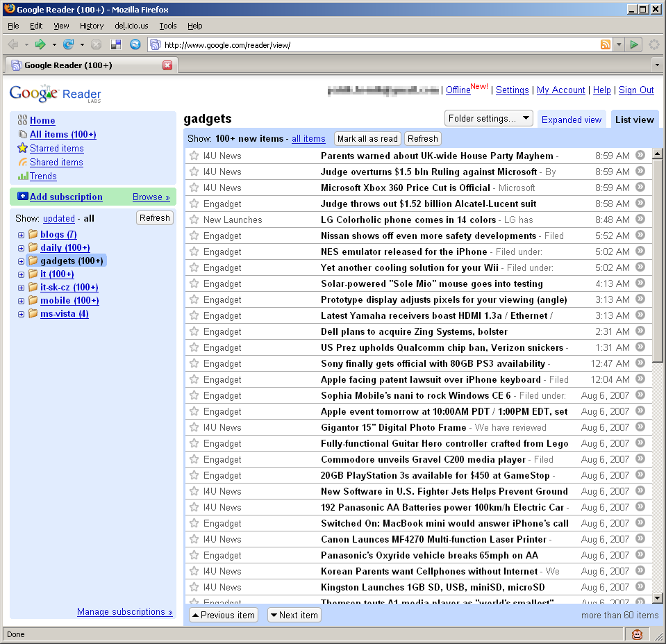Click the green Go arrow beside address bar
666x644 pixels.
coord(634,44)
